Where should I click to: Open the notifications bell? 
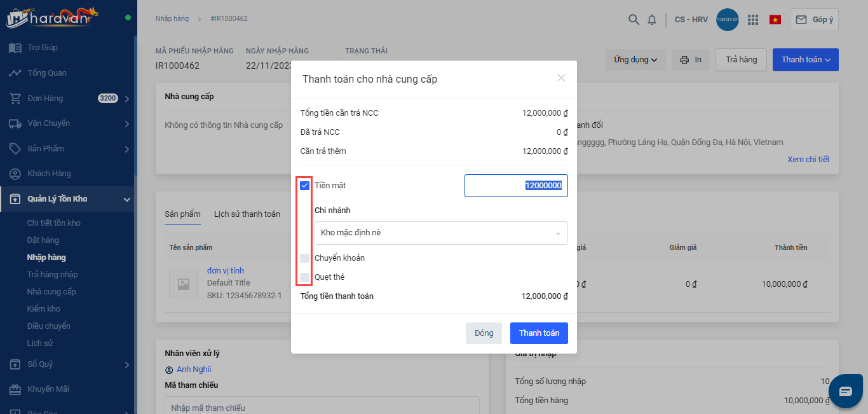[x=652, y=20]
